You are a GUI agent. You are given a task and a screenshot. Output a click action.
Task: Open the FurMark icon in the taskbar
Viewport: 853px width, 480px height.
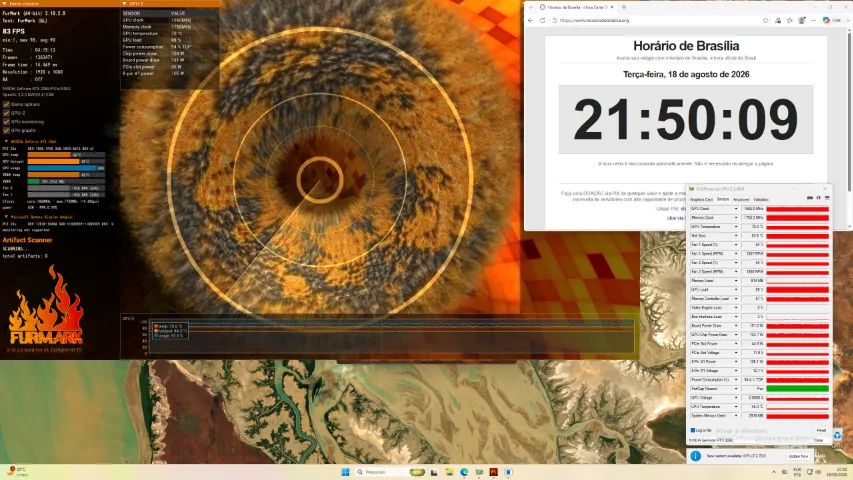493,472
